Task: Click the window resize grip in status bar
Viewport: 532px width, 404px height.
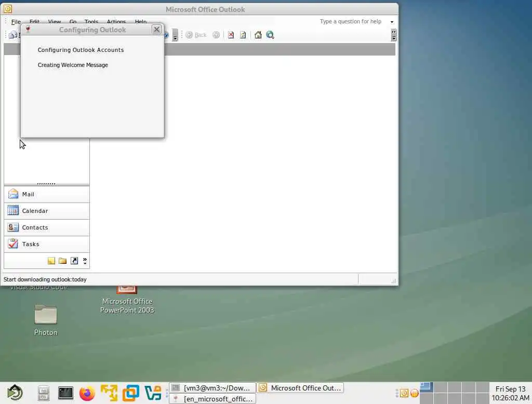Action: [394, 280]
